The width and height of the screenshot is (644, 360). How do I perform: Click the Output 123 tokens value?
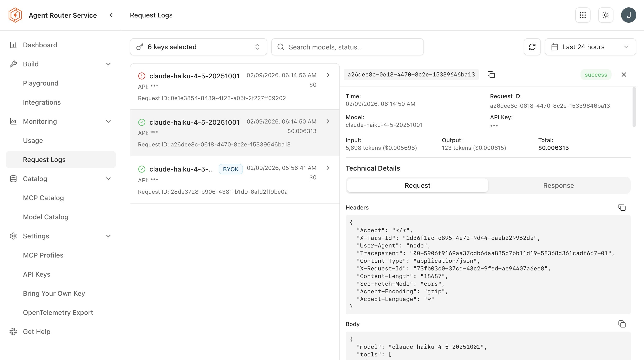(474, 148)
